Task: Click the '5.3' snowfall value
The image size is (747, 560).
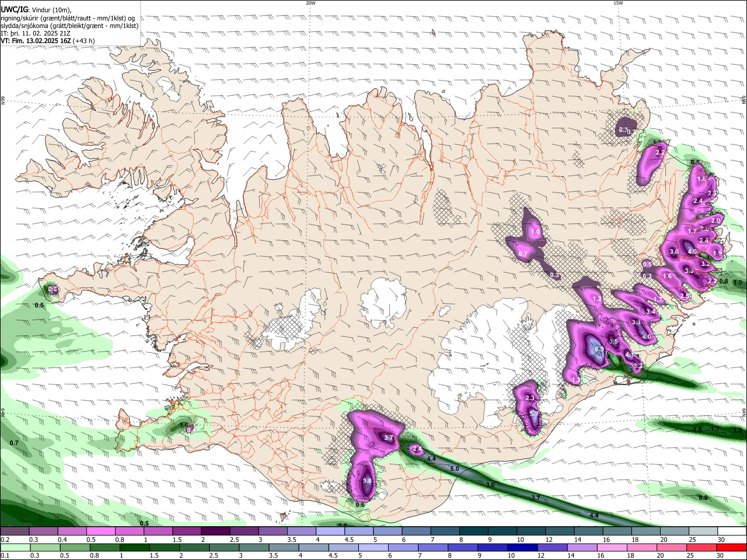Action: 534,414
